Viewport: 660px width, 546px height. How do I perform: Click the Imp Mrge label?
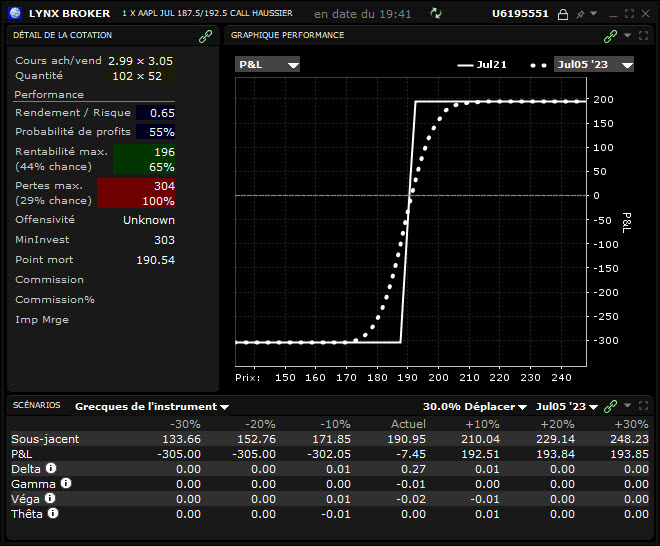[42, 320]
